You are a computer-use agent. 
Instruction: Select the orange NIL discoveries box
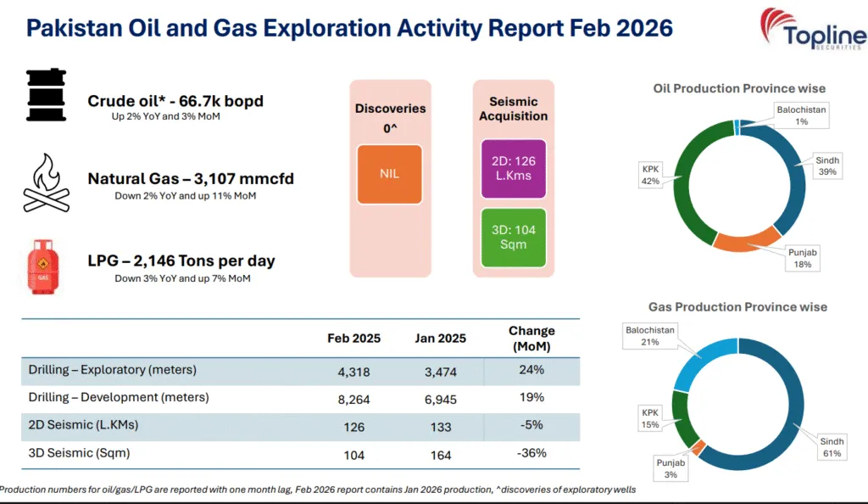[x=390, y=174]
